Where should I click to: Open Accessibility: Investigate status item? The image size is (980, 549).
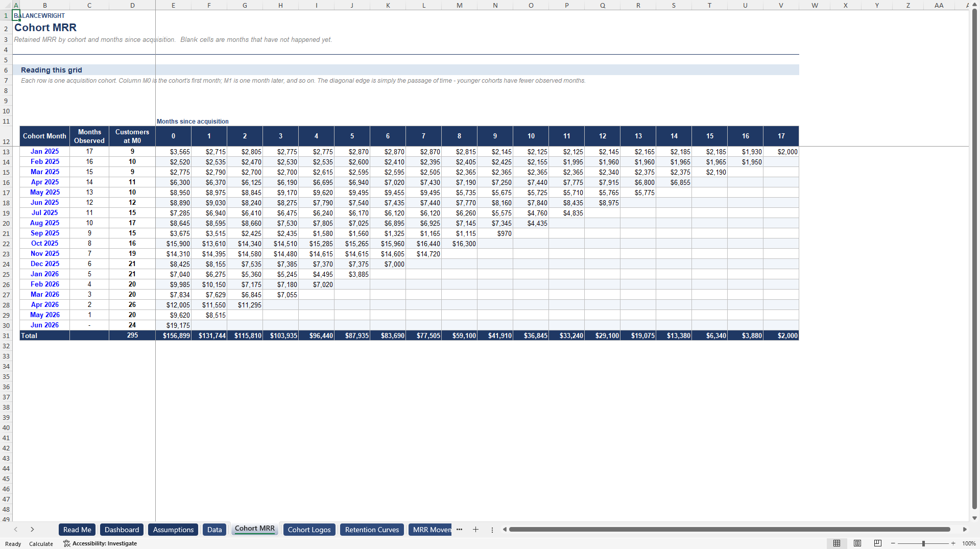tap(100, 543)
